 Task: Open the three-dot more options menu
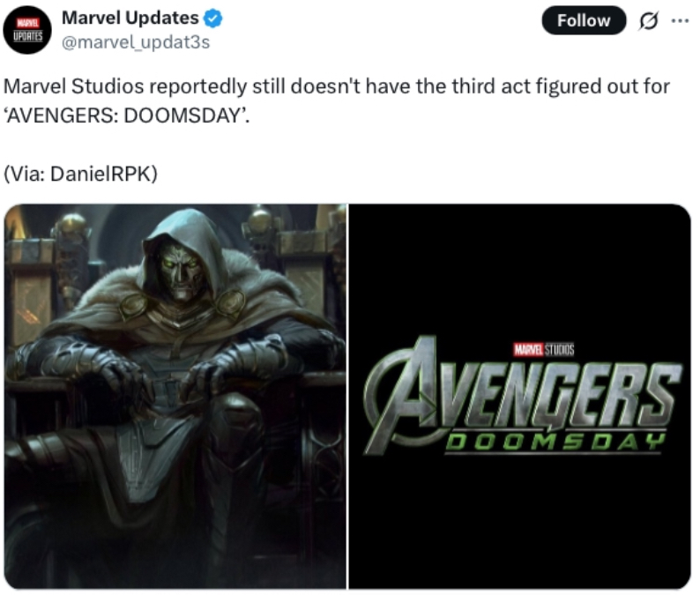(x=680, y=20)
